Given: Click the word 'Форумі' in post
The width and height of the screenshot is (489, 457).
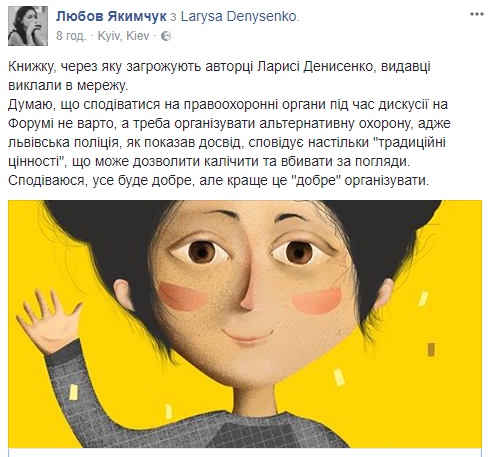Looking at the screenshot, I should click(31, 123).
